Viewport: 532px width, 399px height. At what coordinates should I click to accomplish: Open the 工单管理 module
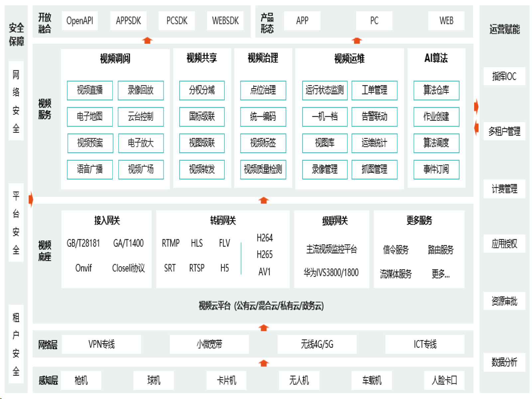click(374, 90)
